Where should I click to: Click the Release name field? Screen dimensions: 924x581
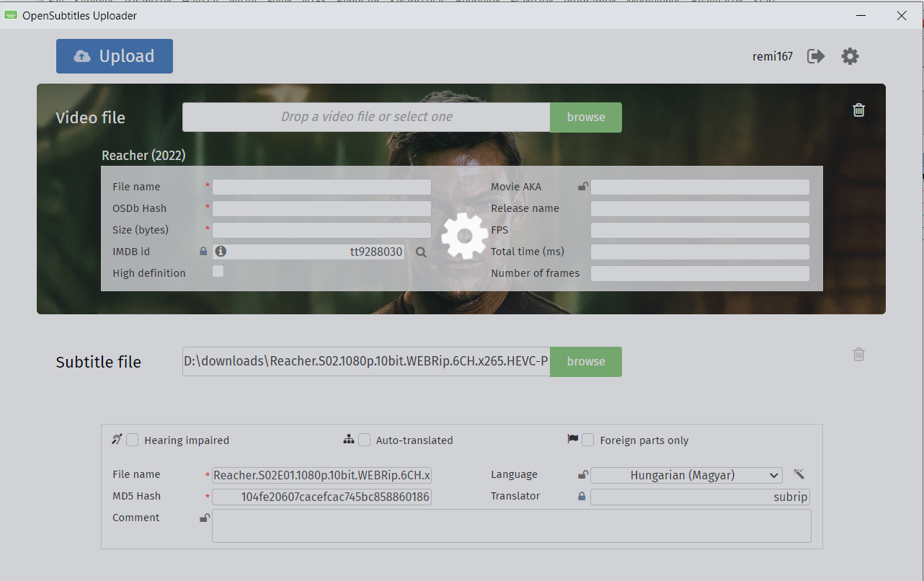pyautogui.click(x=700, y=208)
